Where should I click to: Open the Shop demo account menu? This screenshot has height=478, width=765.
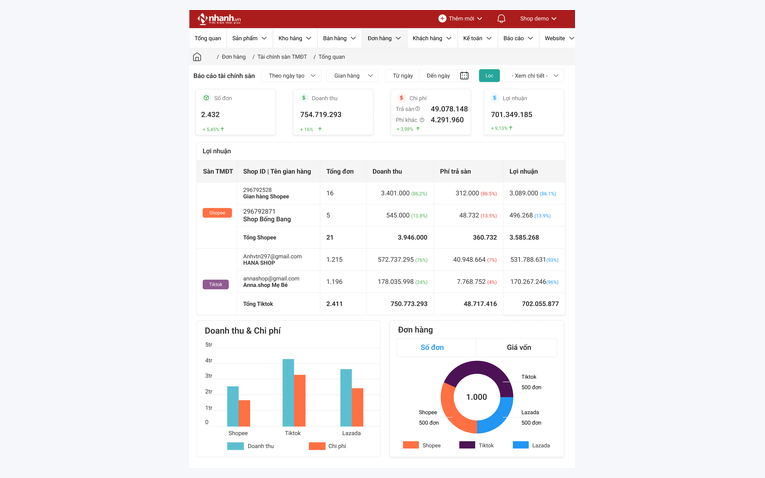point(538,19)
